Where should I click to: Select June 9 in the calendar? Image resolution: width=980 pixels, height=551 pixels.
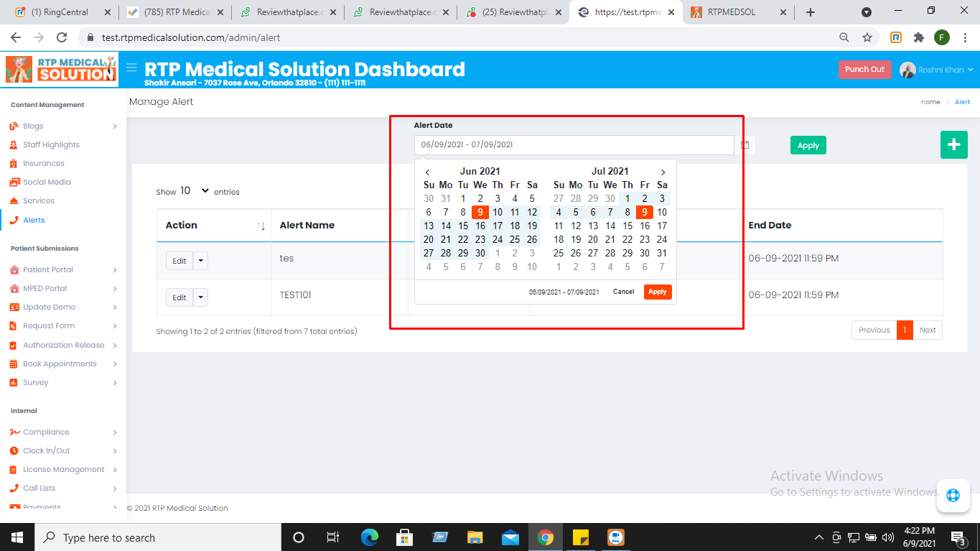click(480, 212)
